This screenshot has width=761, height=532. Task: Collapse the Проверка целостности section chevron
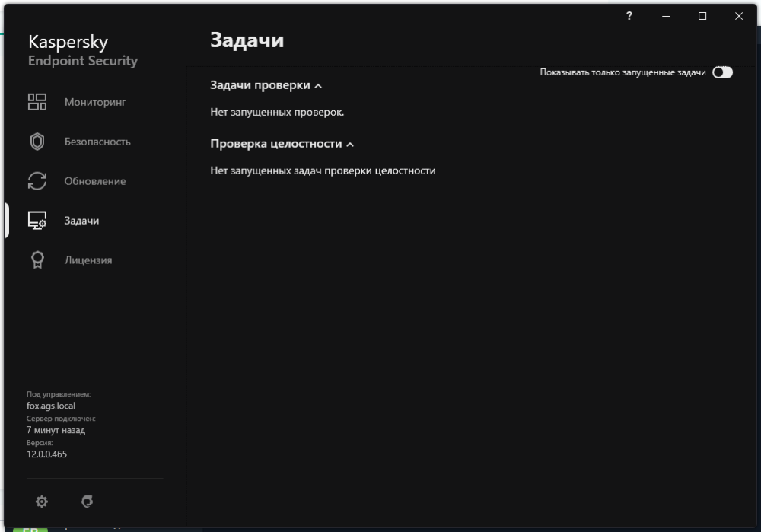(350, 145)
